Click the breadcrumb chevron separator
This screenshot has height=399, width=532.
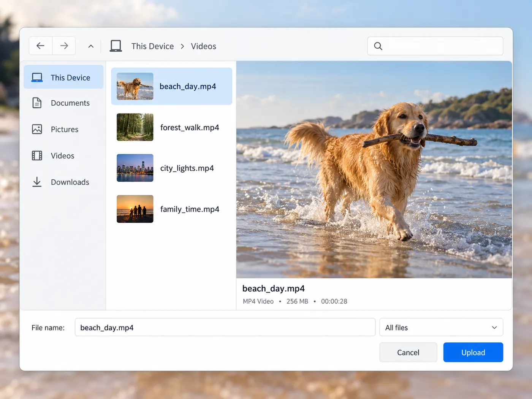(182, 46)
